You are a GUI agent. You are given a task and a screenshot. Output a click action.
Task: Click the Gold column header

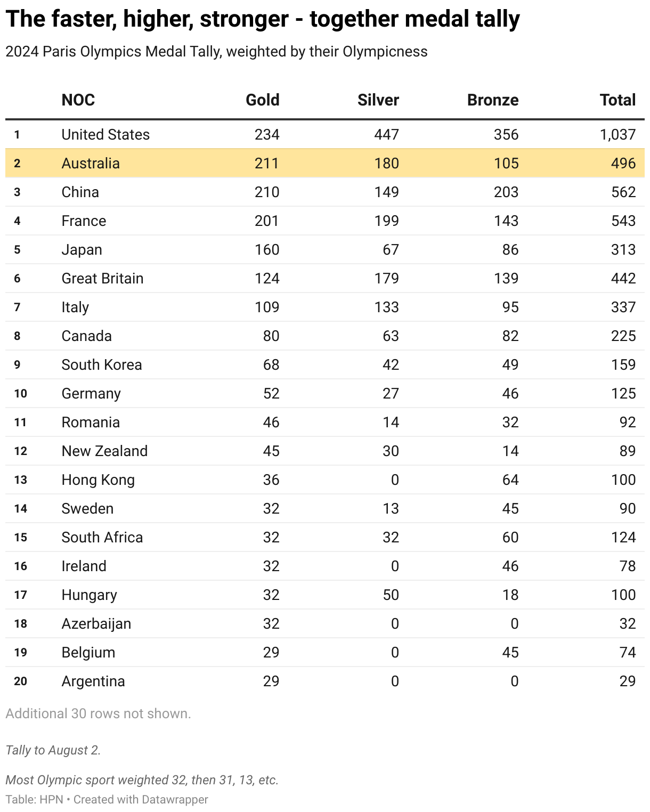262,100
